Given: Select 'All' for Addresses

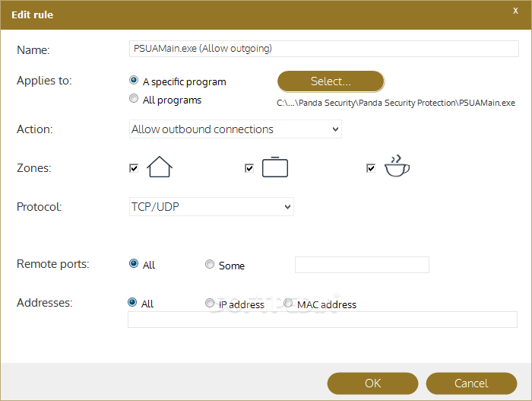Looking at the screenshot, I should tap(132, 302).
